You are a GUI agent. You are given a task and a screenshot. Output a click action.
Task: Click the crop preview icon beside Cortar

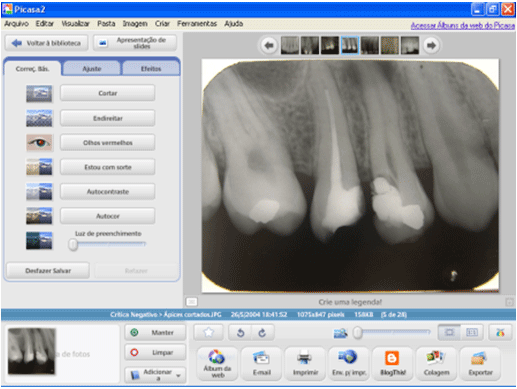(39, 93)
